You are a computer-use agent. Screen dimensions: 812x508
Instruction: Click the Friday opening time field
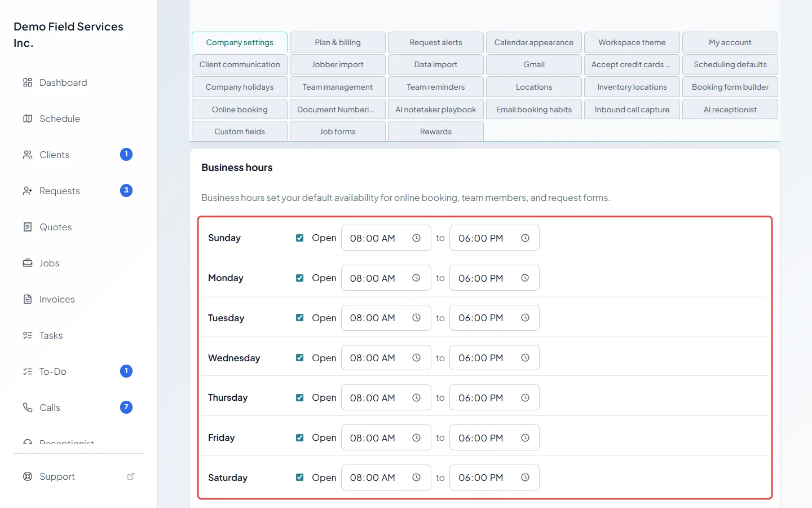click(x=386, y=437)
